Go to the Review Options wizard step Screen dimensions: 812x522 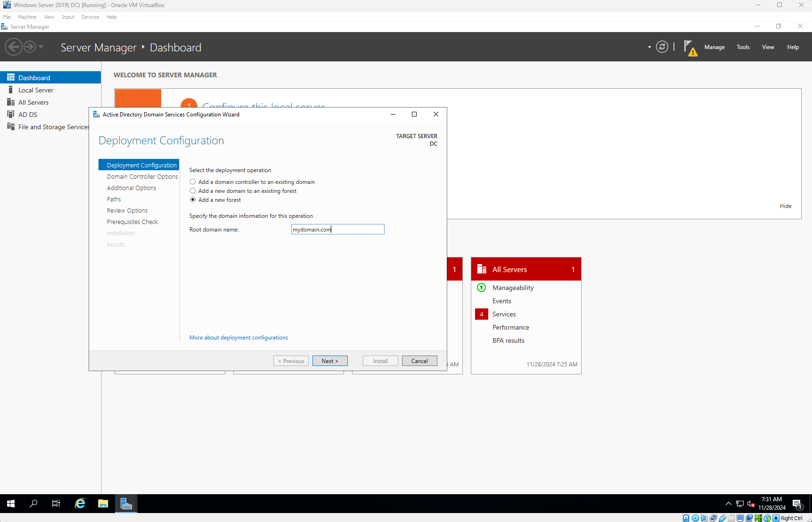(127, 210)
